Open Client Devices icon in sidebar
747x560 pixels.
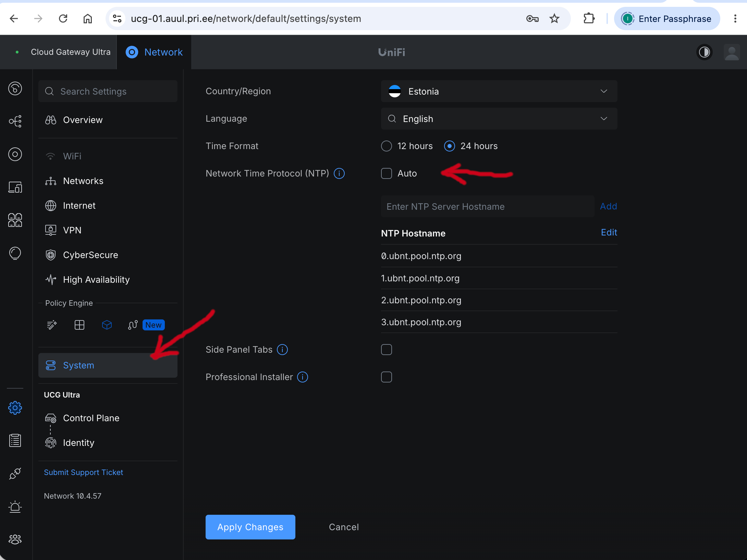click(15, 187)
